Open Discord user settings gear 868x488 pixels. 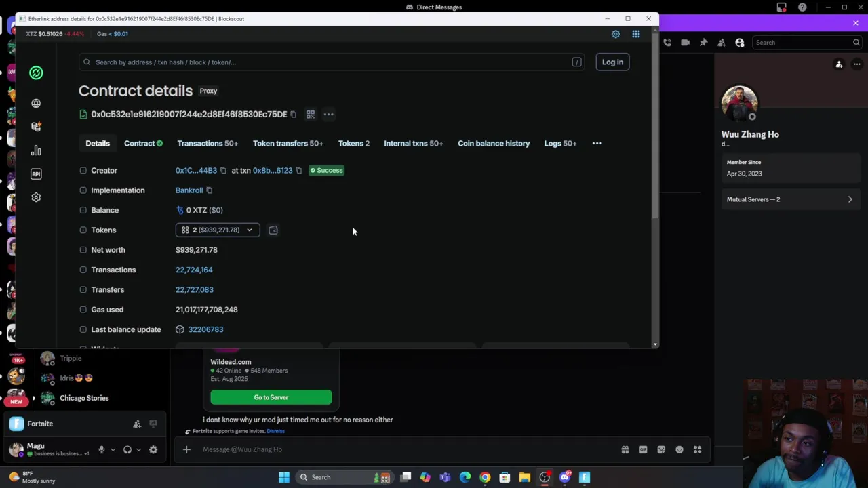[x=153, y=449]
